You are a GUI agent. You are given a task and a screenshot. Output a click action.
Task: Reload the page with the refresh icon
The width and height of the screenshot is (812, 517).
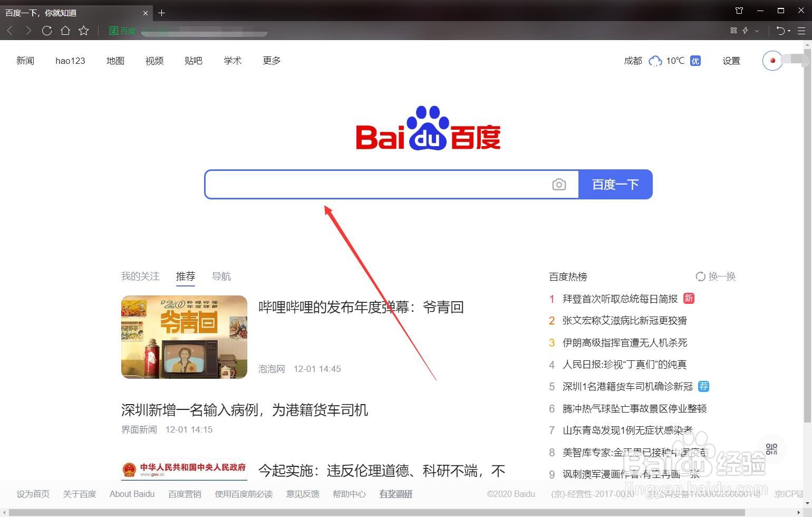click(x=47, y=31)
